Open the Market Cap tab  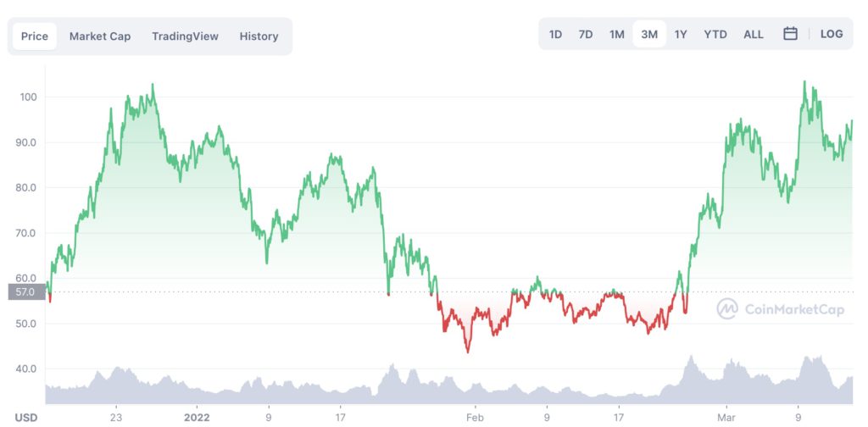100,36
